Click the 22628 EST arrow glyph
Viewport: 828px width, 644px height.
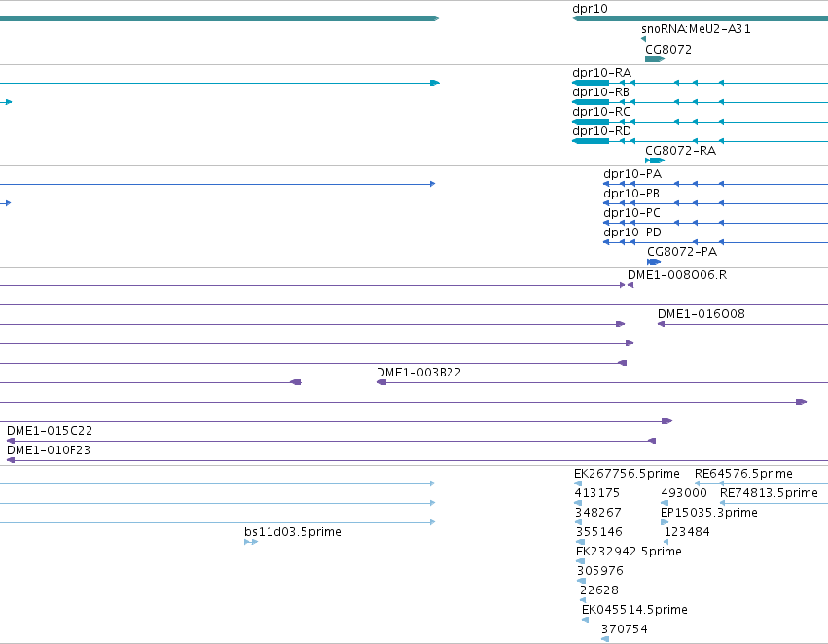[x=583, y=600]
